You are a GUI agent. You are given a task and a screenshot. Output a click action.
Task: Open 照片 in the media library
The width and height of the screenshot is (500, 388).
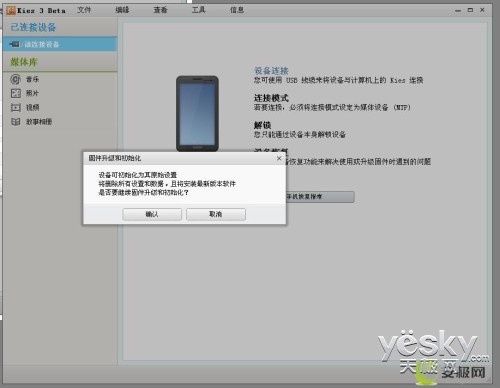[x=32, y=93]
